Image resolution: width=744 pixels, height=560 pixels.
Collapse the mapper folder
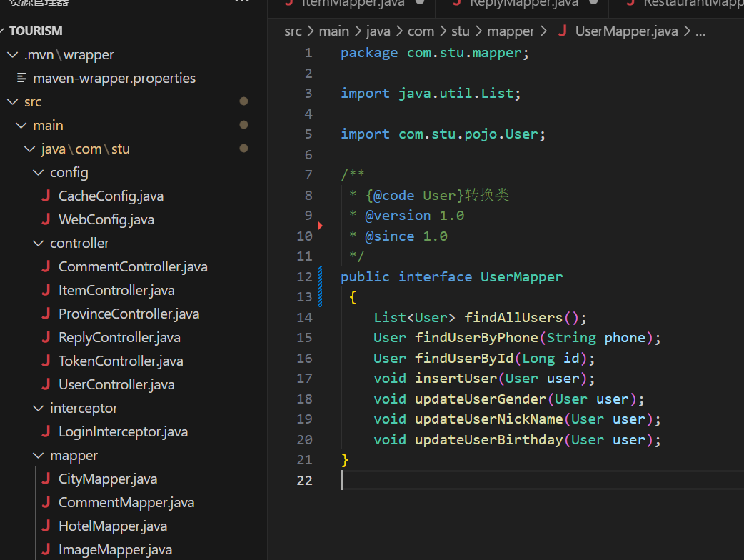(x=38, y=456)
